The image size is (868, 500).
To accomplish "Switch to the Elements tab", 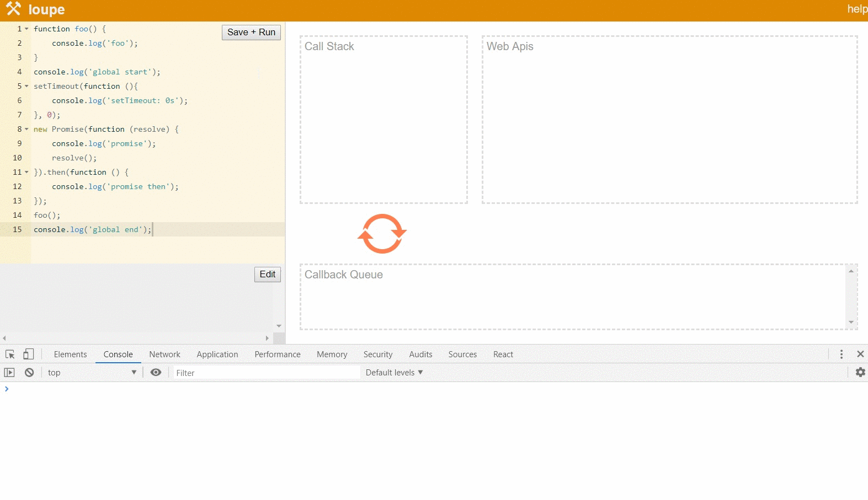I will click(70, 354).
